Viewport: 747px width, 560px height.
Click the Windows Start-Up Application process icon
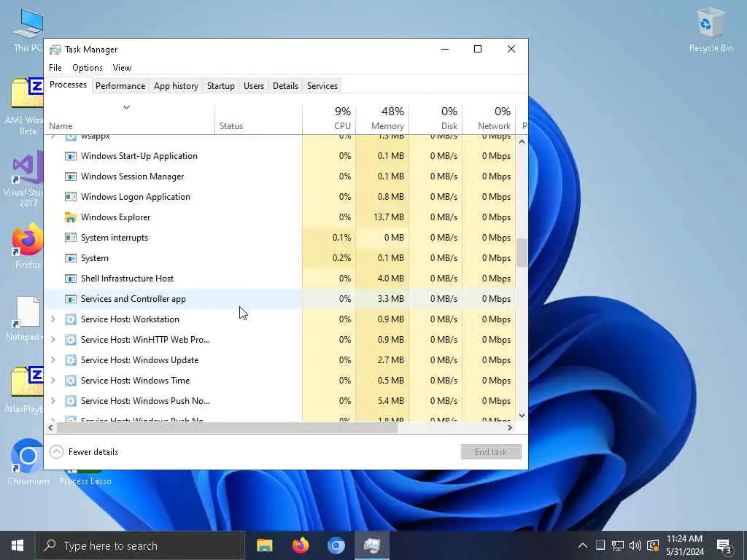click(71, 156)
